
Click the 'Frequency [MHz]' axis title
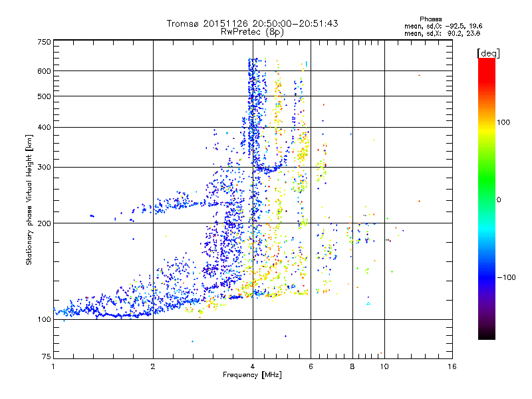[x=252, y=375]
